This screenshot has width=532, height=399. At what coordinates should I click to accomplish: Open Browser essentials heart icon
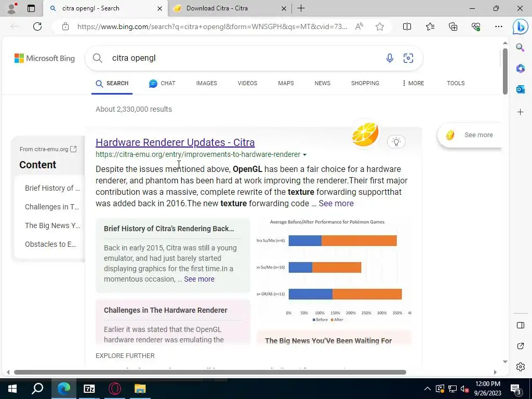[476, 26]
